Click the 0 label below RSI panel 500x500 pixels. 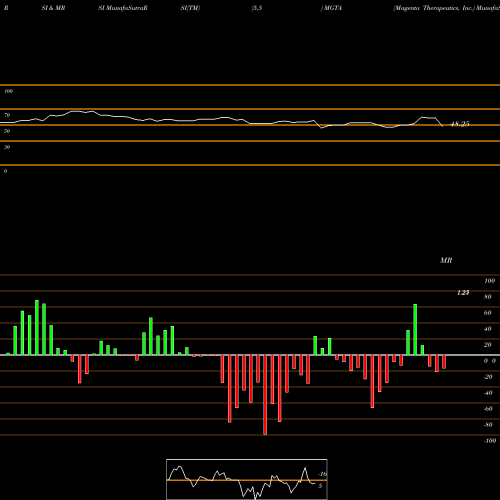click(5, 171)
